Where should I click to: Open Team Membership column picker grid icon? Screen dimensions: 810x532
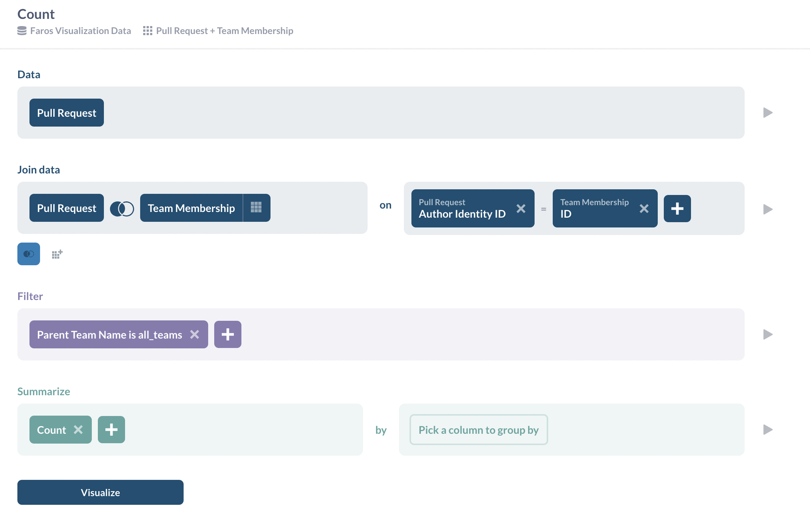tap(256, 207)
